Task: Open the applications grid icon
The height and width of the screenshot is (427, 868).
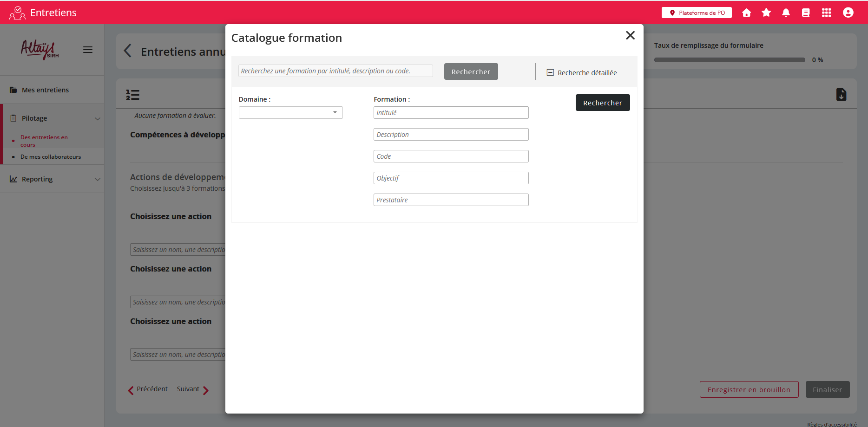Action: 826,13
